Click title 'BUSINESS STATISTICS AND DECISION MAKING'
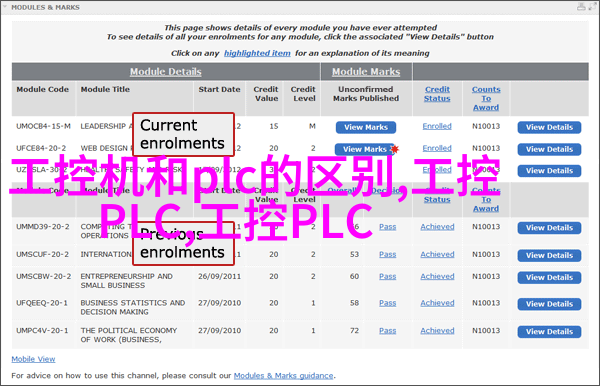The width and height of the screenshot is (600, 386). (133, 308)
